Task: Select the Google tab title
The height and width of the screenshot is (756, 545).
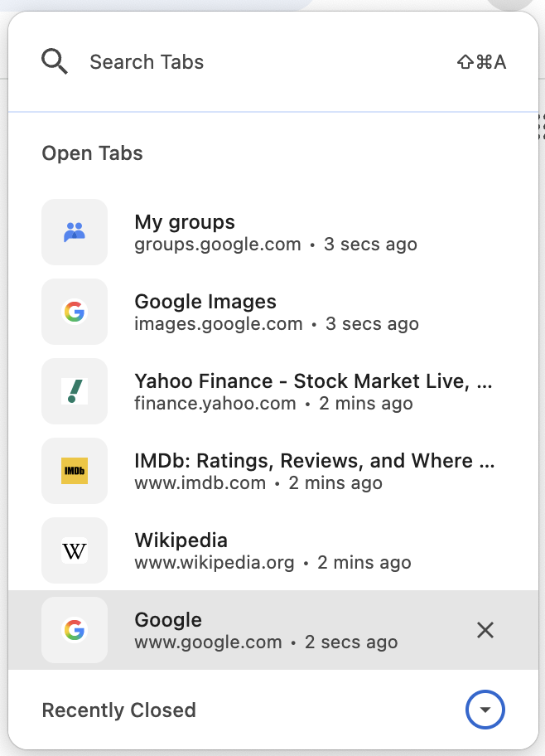Action: (168, 620)
